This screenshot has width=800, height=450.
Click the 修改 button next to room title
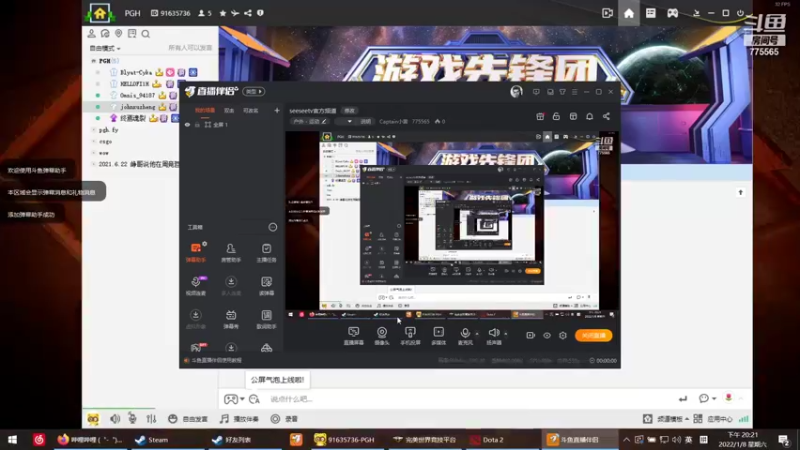[x=349, y=111]
